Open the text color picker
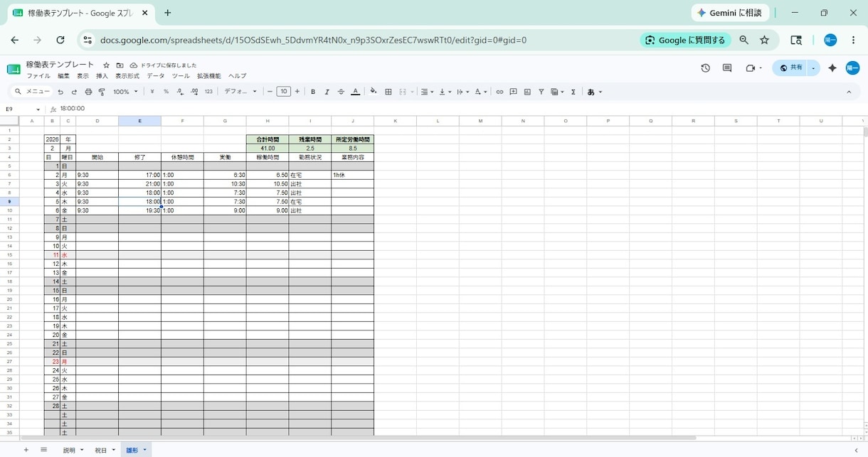 pyautogui.click(x=355, y=92)
